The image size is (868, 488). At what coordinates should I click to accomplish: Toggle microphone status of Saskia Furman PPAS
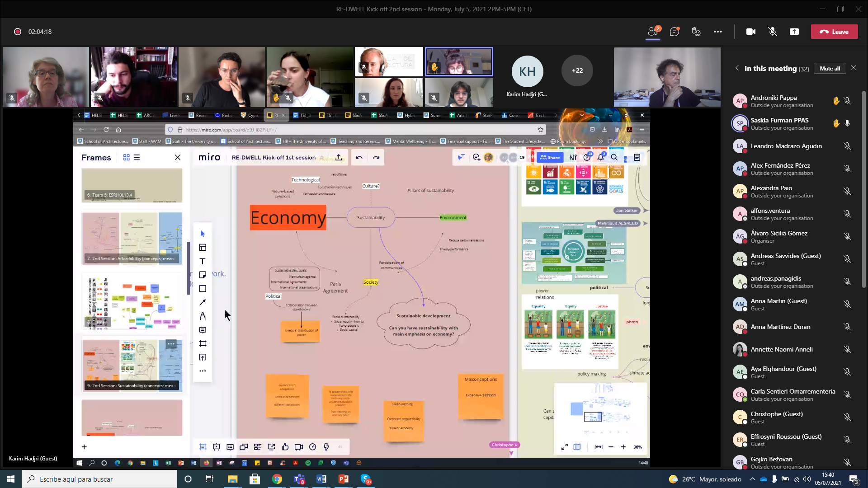tap(847, 123)
